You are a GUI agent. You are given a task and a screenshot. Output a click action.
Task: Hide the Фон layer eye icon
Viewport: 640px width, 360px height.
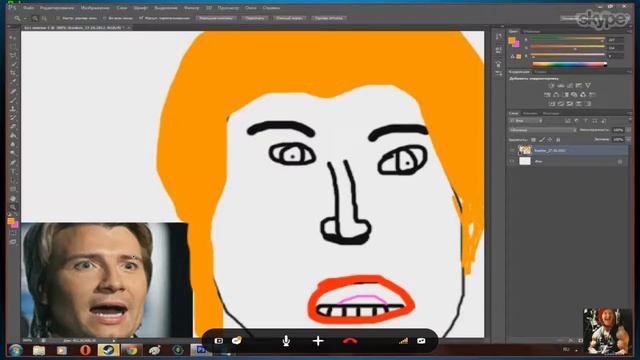512,161
